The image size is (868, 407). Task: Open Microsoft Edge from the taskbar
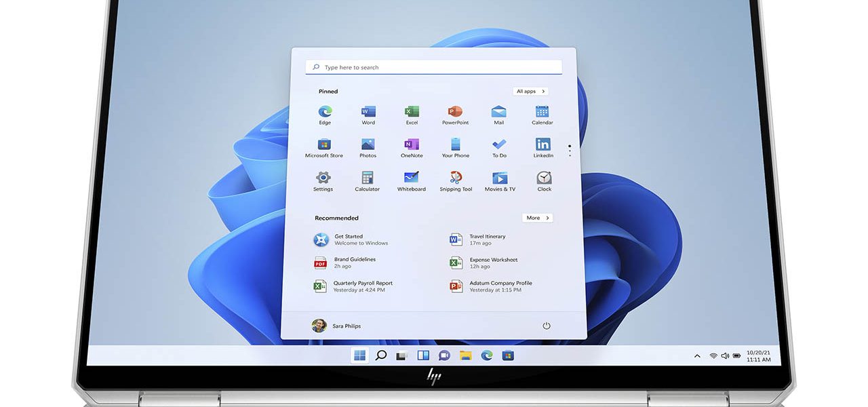coord(486,355)
